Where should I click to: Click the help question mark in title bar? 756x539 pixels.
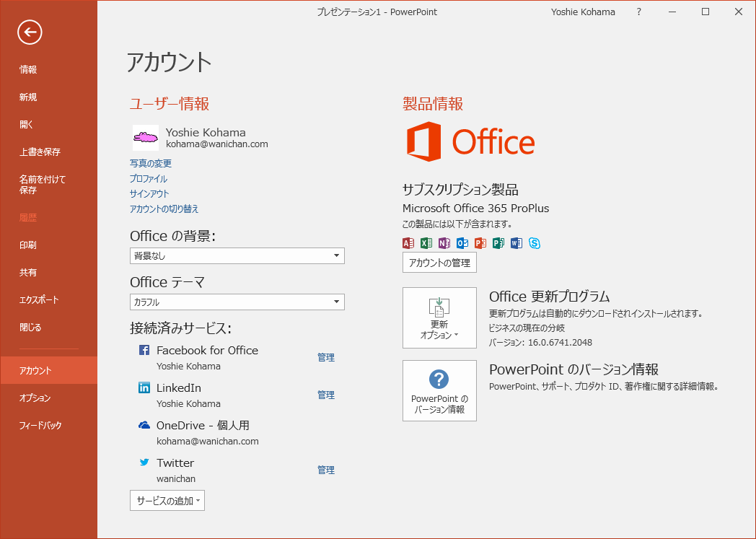pos(639,12)
